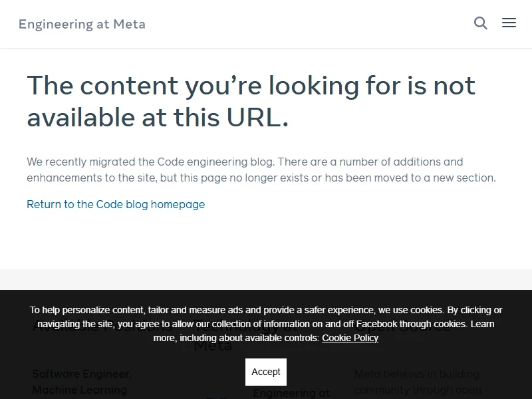
Task: Open the Cookie Policy link
Action: pyautogui.click(x=350, y=338)
